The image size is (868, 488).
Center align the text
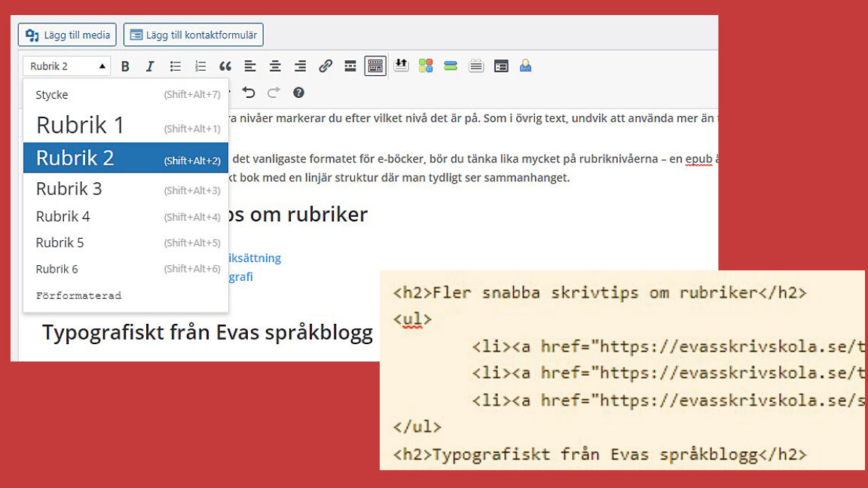(x=275, y=66)
